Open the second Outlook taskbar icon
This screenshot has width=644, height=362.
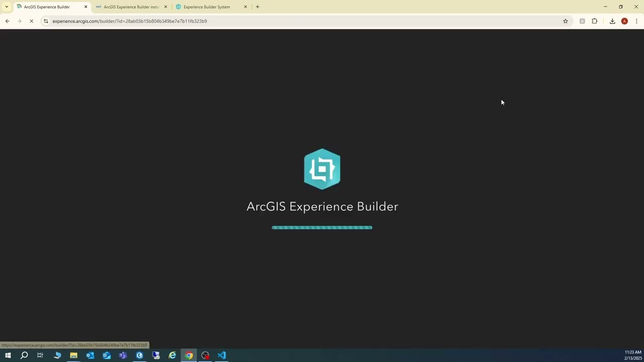tap(107, 355)
